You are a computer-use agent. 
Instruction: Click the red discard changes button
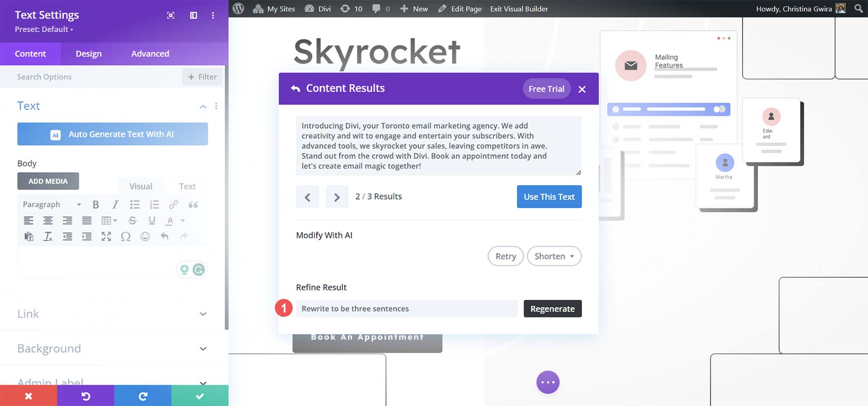point(28,396)
